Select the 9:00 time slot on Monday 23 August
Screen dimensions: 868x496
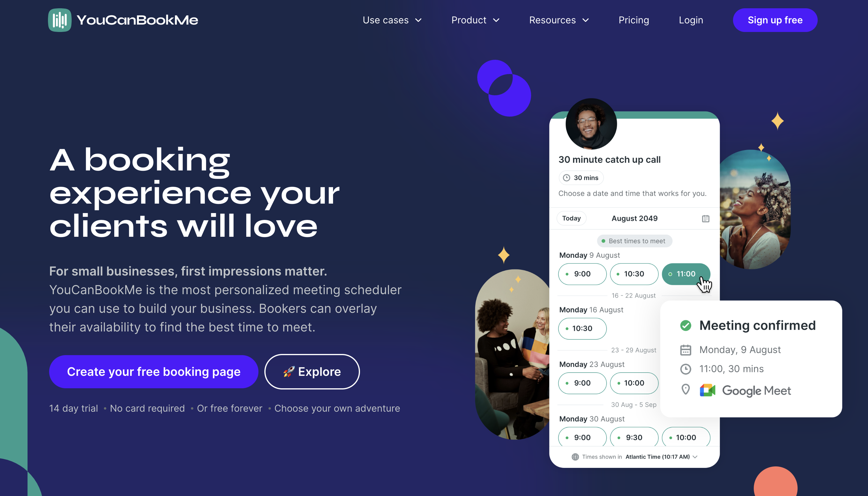point(582,383)
